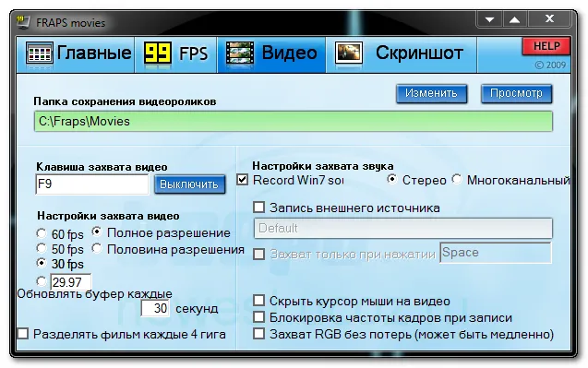
Task: Enable Разделять фильм каждые 4 гига checkbox
Action: pos(23,334)
